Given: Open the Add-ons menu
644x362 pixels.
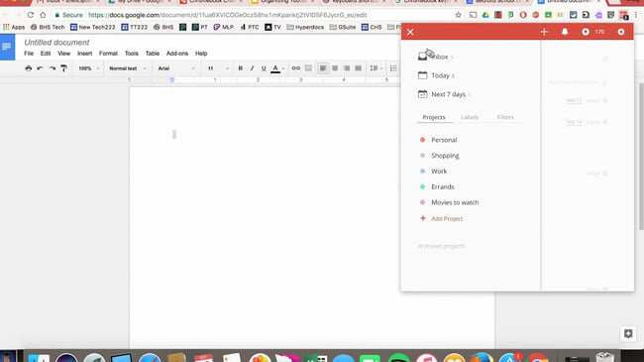Looking at the screenshot, I should 177,54.
